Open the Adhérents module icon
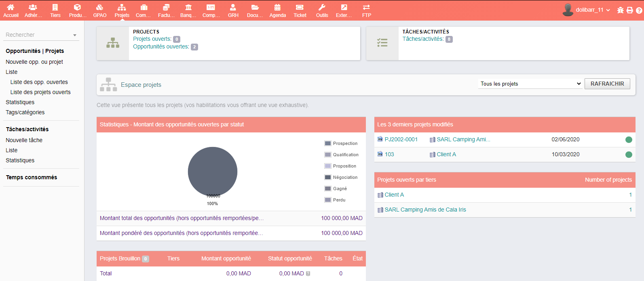Image resolution: width=644 pixels, height=281 pixels. point(33,7)
